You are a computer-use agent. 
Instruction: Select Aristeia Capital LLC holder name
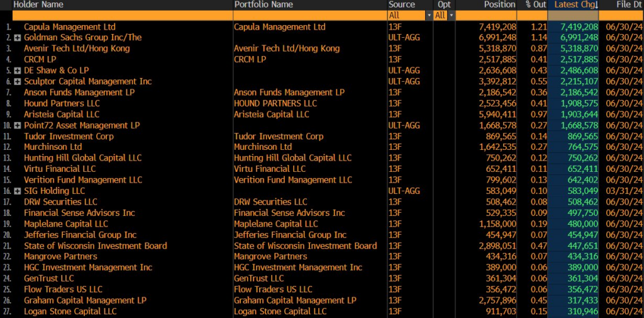click(x=62, y=115)
